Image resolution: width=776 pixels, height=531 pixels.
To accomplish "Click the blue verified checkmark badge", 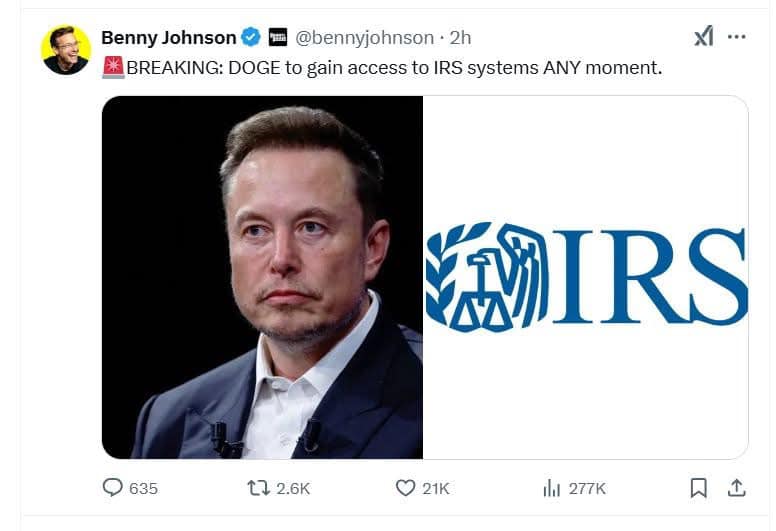I will (x=251, y=38).
